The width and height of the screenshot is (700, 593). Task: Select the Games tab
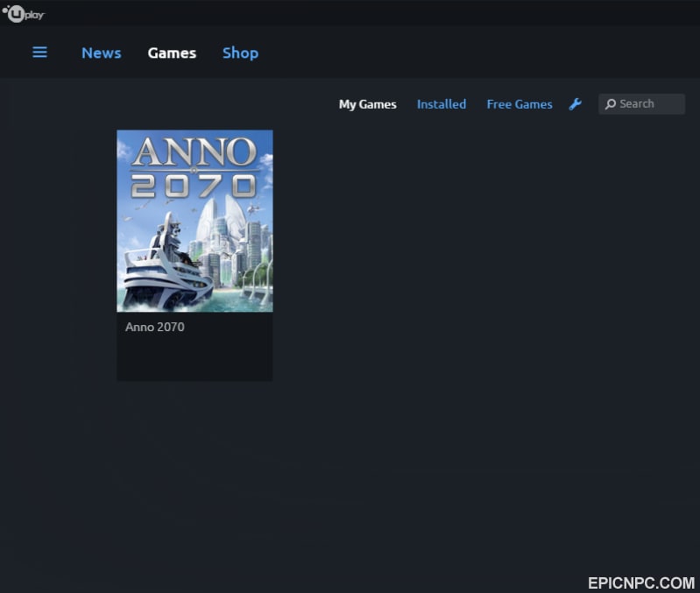tap(172, 53)
